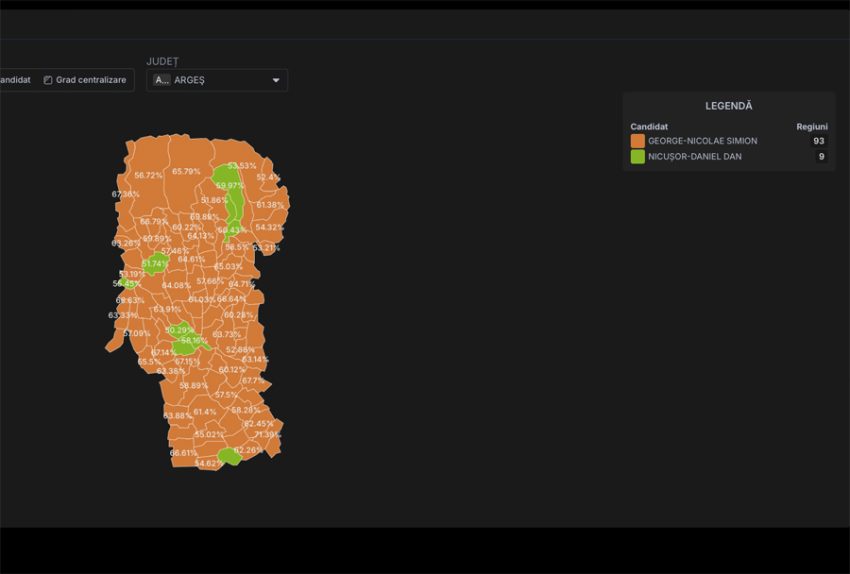The width and height of the screenshot is (850, 574).
Task: Click the green map region labeled 51.74%
Action: (x=155, y=264)
